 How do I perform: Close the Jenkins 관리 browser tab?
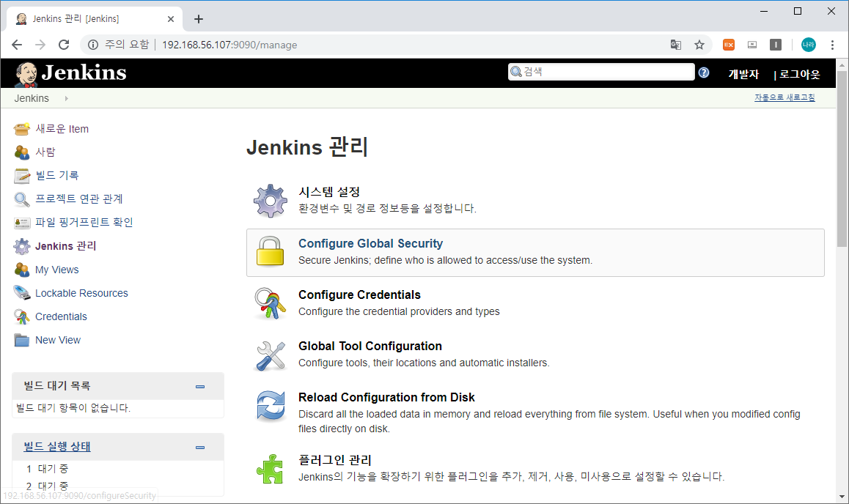coord(171,19)
